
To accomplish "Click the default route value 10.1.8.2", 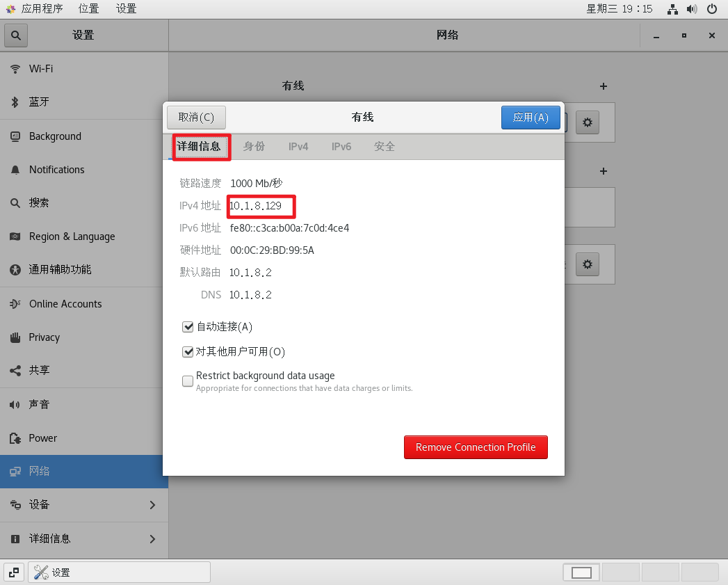I will [251, 273].
